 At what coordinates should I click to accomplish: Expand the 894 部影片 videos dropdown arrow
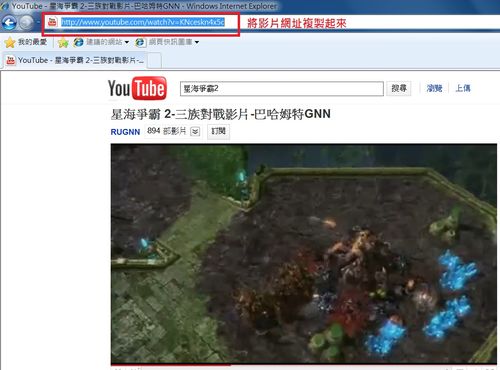(x=195, y=132)
